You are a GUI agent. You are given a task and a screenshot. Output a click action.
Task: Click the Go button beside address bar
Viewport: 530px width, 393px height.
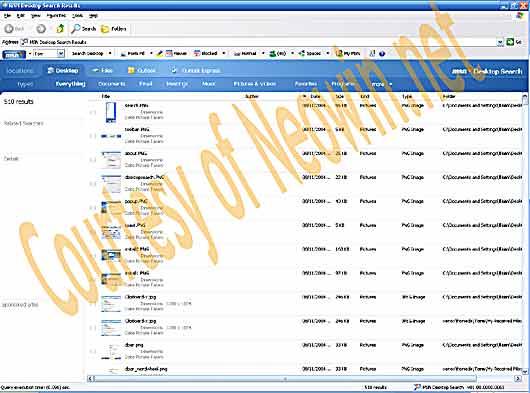coord(514,42)
